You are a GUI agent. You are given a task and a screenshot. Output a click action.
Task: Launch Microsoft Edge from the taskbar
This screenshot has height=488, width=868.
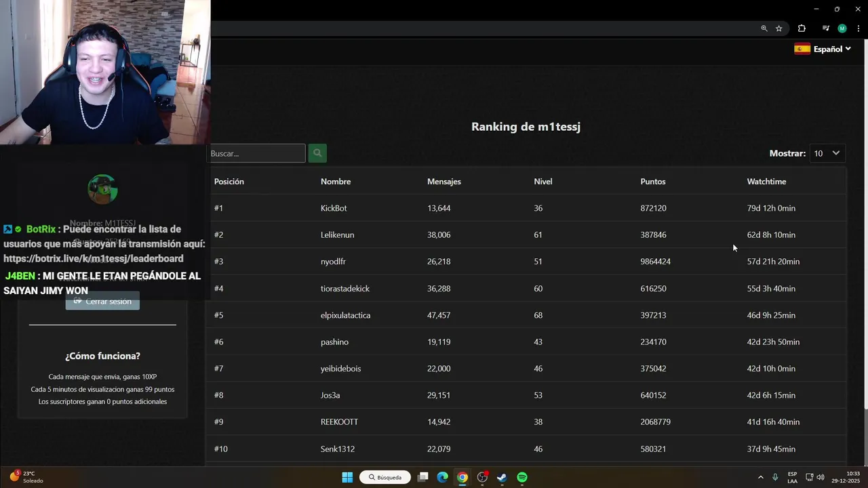point(443,477)
